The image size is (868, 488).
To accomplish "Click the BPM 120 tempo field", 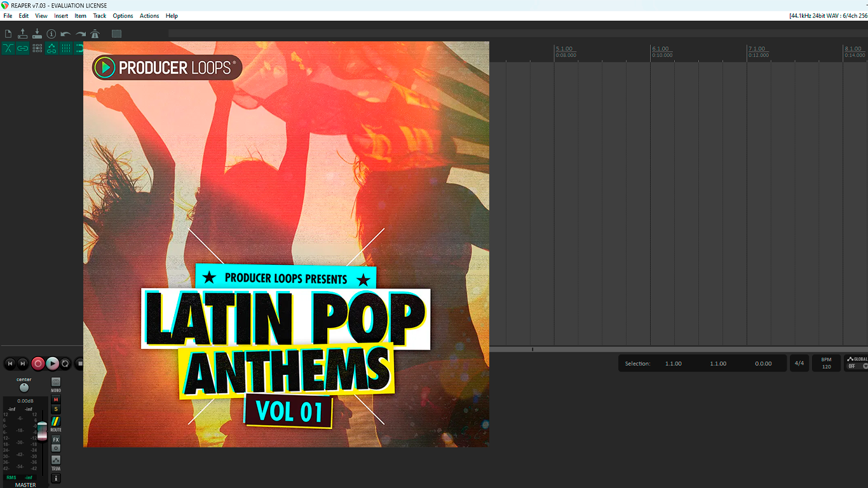I will pos(826,363).
